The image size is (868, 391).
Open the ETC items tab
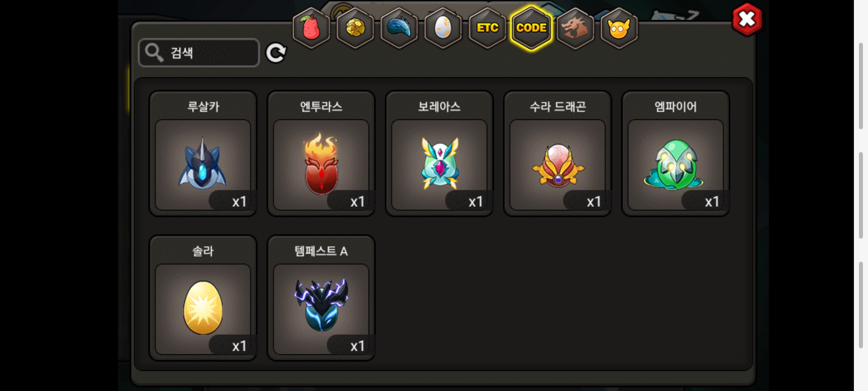point(487,28)
